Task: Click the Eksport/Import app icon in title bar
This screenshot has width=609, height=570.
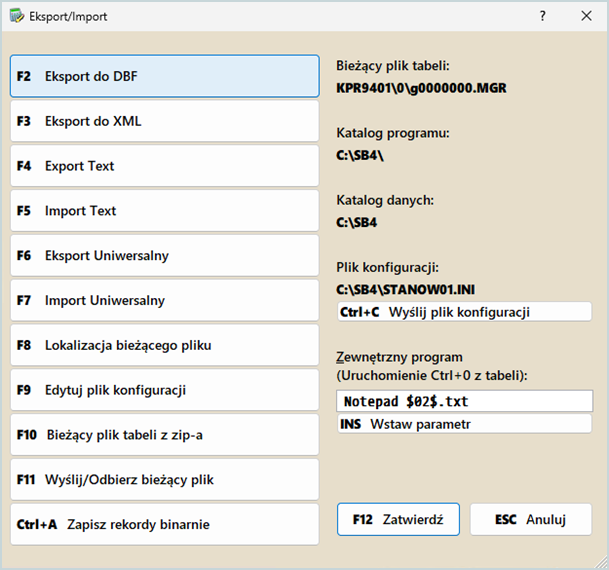Action: [x=16, y=16]
